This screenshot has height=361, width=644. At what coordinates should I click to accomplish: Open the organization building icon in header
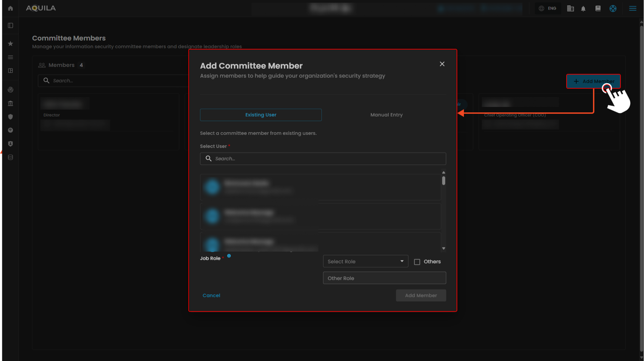[570, 8]
